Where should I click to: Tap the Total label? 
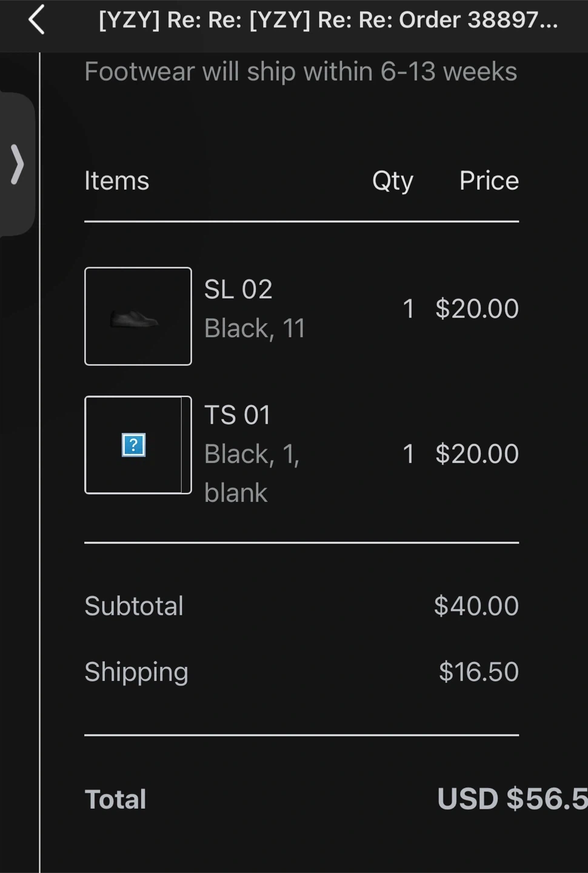[x=115, y=799]
